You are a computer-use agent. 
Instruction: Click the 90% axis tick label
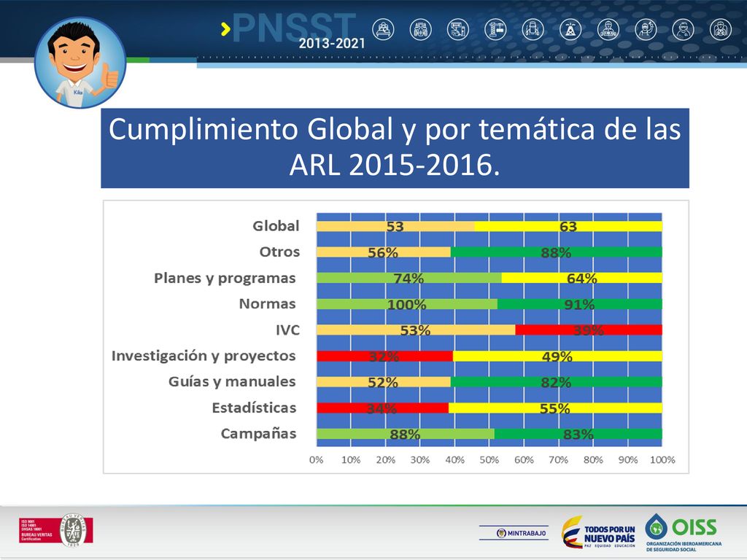pyautogui.click(x=628, y=460)
